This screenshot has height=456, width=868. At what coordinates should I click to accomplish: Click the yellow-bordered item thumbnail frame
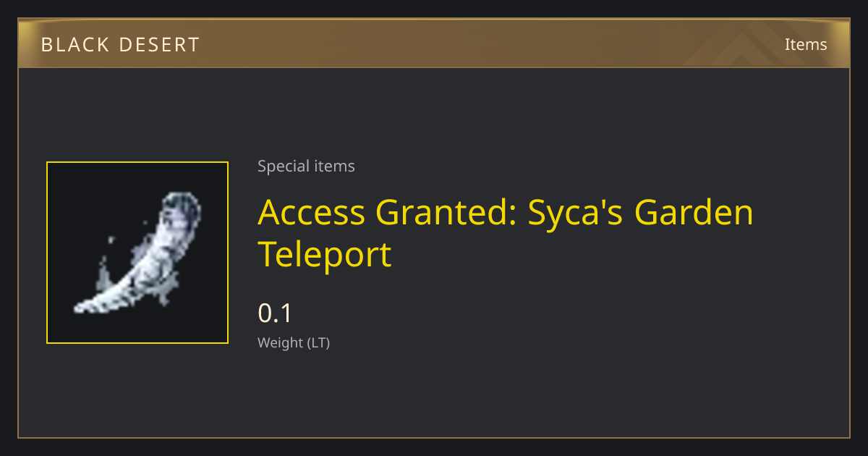click(137, 253)
